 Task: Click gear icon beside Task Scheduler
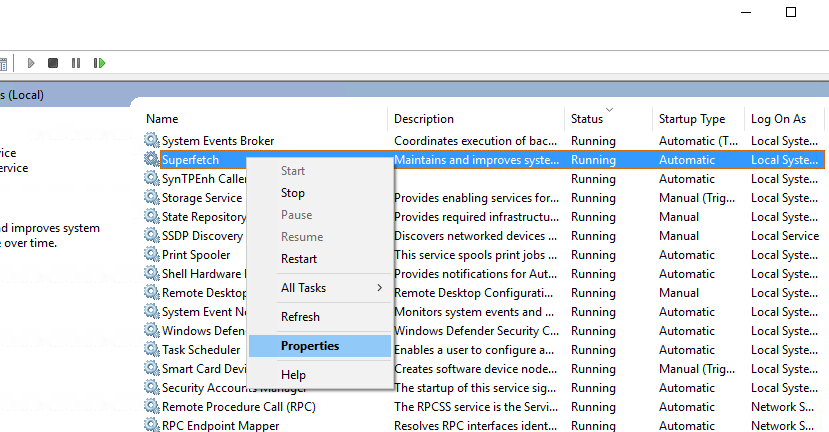(x=152, y=350)
